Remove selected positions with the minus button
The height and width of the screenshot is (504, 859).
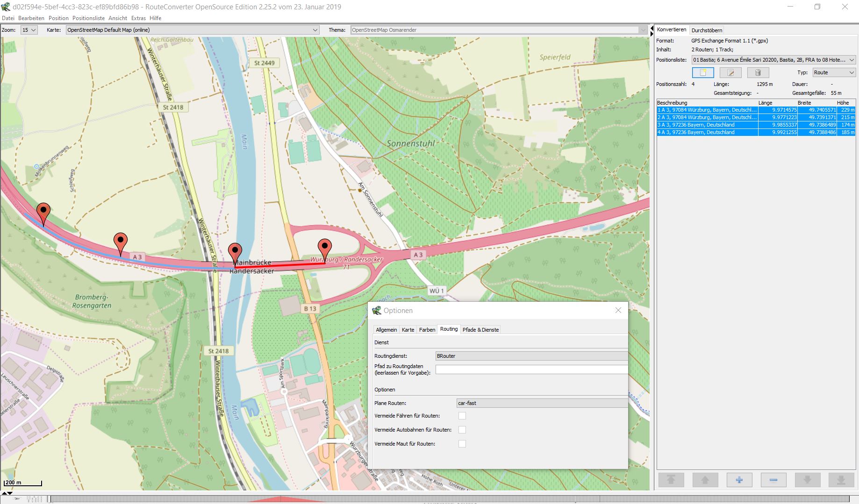coord(773,480)
